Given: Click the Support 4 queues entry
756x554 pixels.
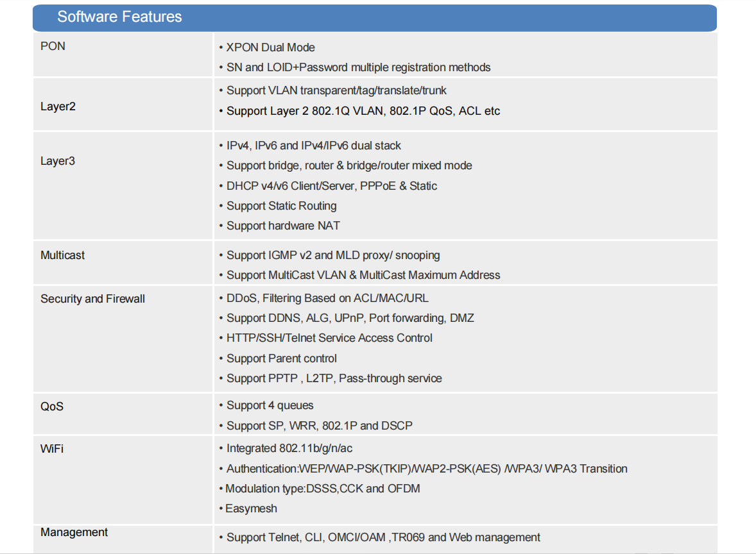Looking at the screenshot, I should coord(266,406).
